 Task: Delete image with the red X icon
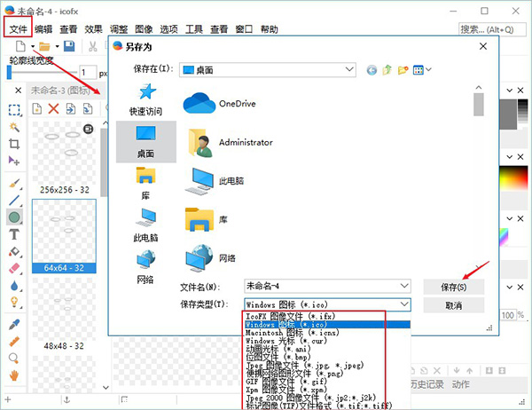click(x=54, y=108)
